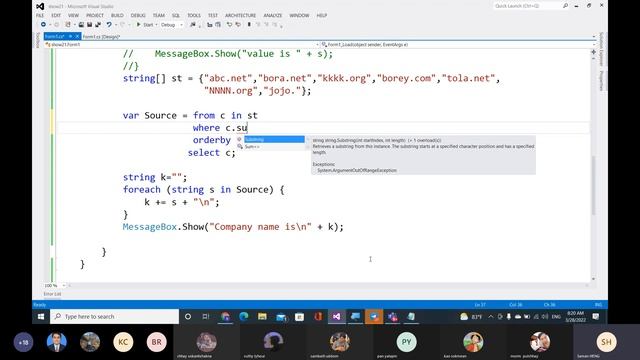Select Substring in the IntelliSense list

tap(274, 140)
